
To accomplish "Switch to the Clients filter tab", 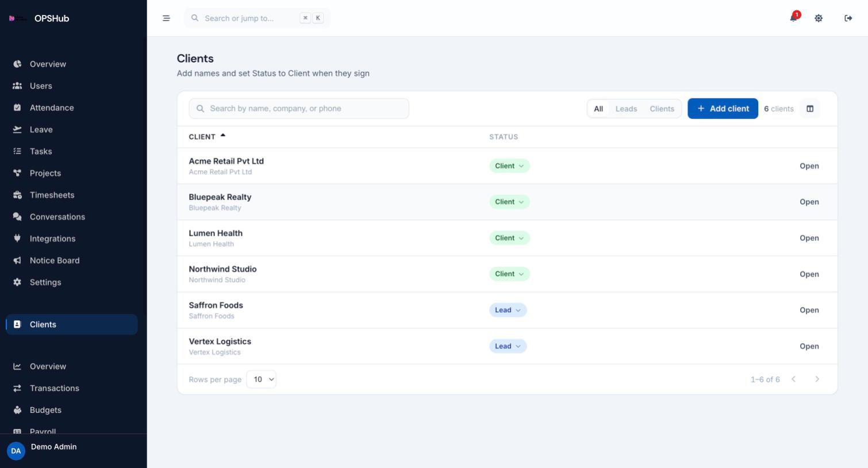I will 662,109.
